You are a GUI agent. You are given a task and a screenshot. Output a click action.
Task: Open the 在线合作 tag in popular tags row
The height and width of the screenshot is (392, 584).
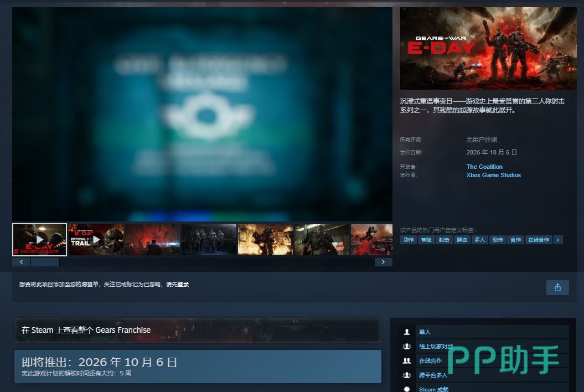click(539, 240)
